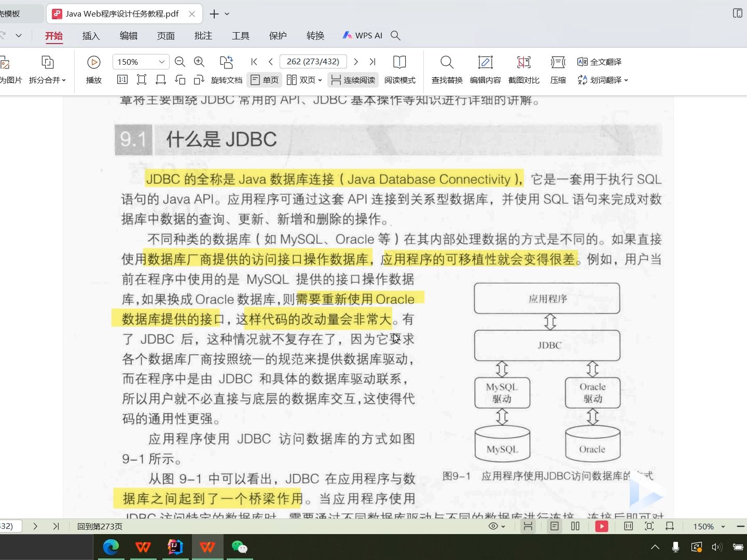Screen dimensions: 747x560
Task: Rotate page counterclockwise icon
Action: point(180,80)
